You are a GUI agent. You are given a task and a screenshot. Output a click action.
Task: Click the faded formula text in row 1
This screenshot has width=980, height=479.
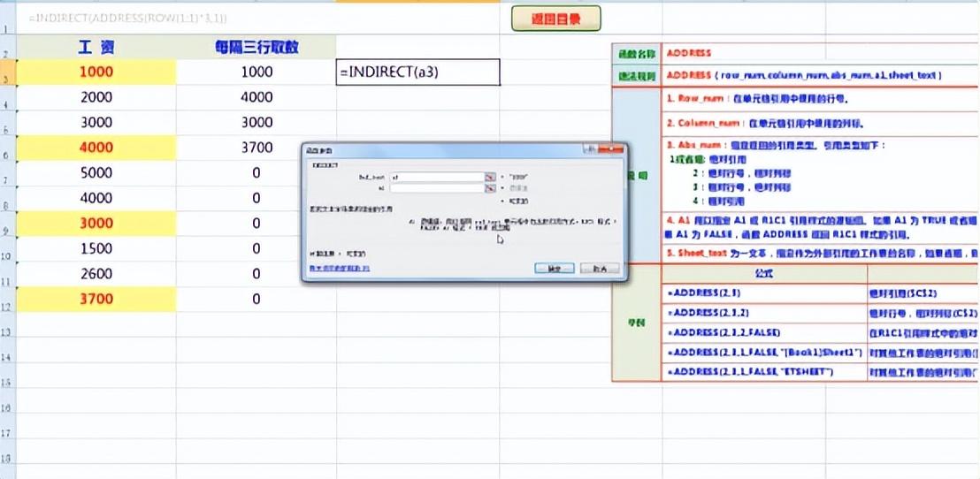pos(127,18)
